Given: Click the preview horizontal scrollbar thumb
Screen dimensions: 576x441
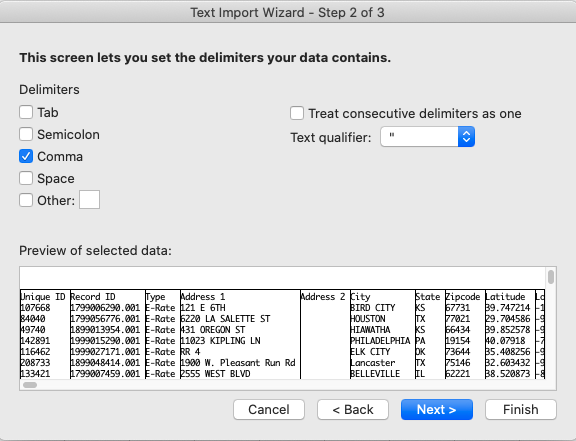Looking at the screenshot, I should click(x=30, y=385).
